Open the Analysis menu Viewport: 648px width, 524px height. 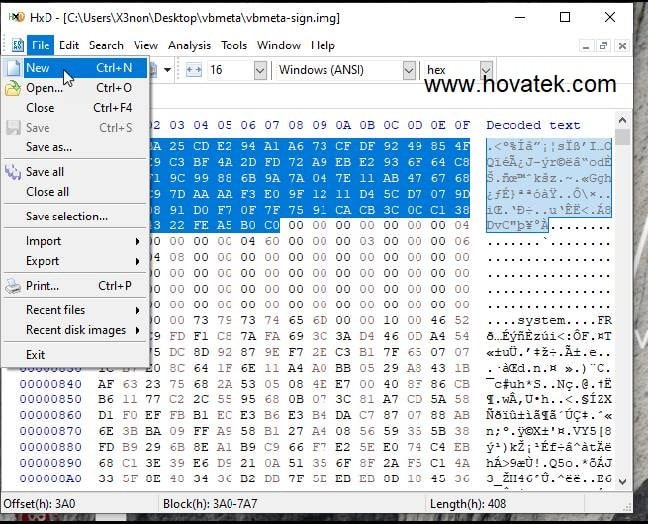pos(189,45)
